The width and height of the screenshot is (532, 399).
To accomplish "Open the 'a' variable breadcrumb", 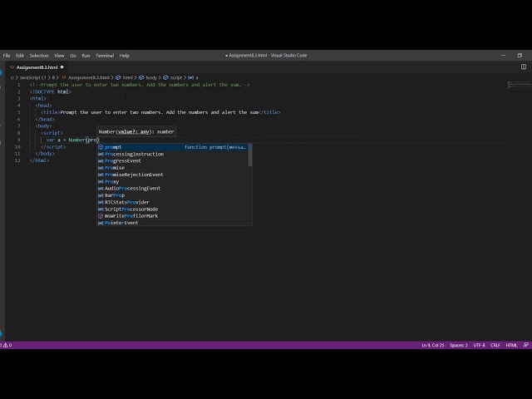I will [x=193, y=77].
